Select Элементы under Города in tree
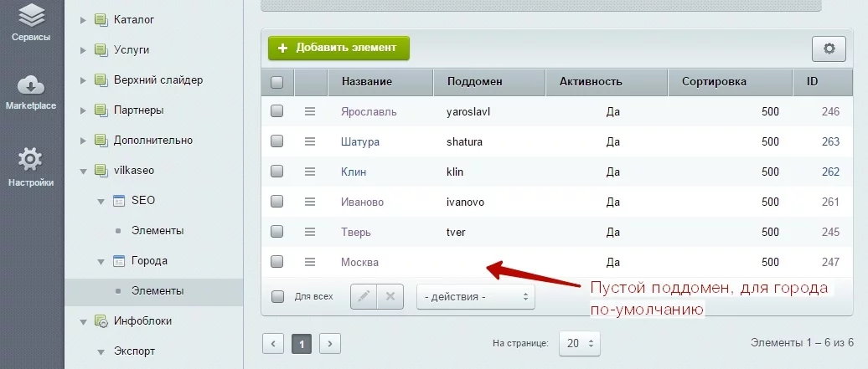 [x=157, y=291]
